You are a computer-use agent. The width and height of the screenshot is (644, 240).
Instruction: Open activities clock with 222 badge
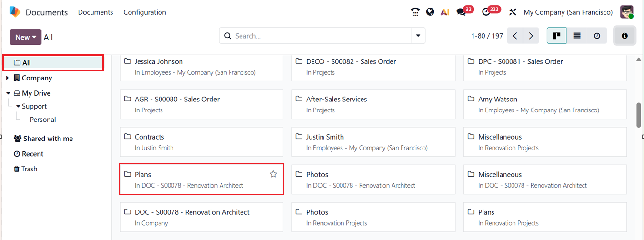[x=486, y=12]
